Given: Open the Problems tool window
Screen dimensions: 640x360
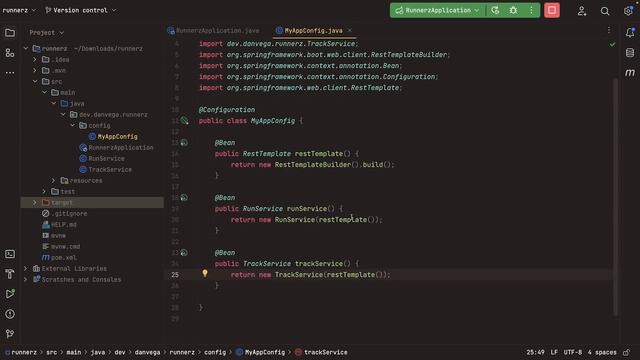Looking at the screenshot, I should (10, 314).
